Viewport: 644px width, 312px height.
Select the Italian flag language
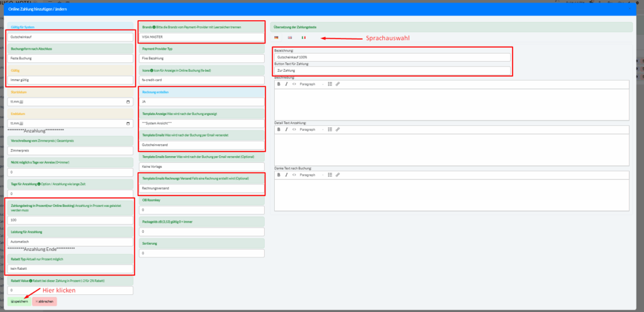click(304, 38)
